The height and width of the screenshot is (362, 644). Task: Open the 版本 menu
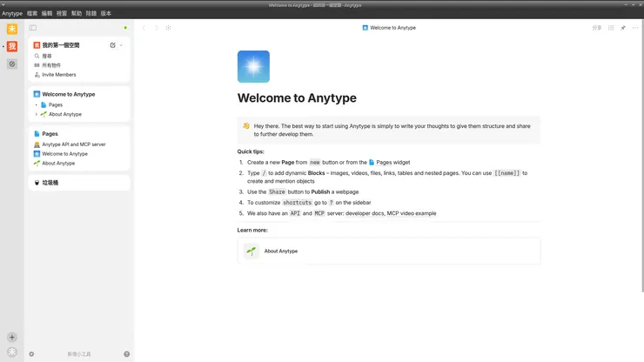[106, 13]
